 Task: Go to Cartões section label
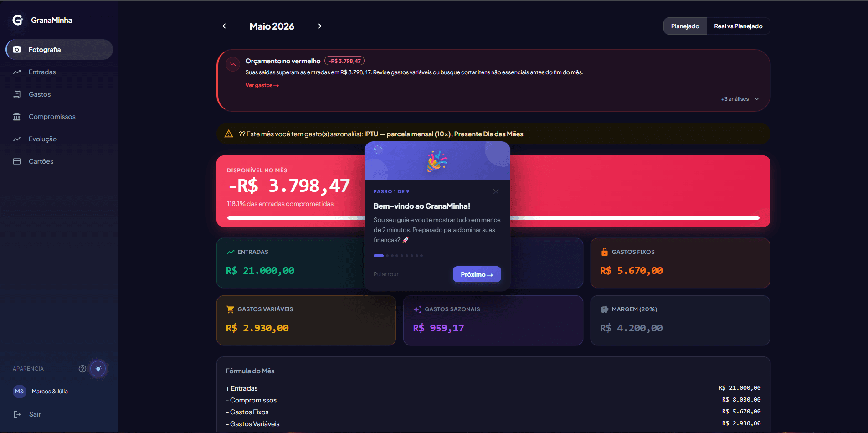pos(41,161)
